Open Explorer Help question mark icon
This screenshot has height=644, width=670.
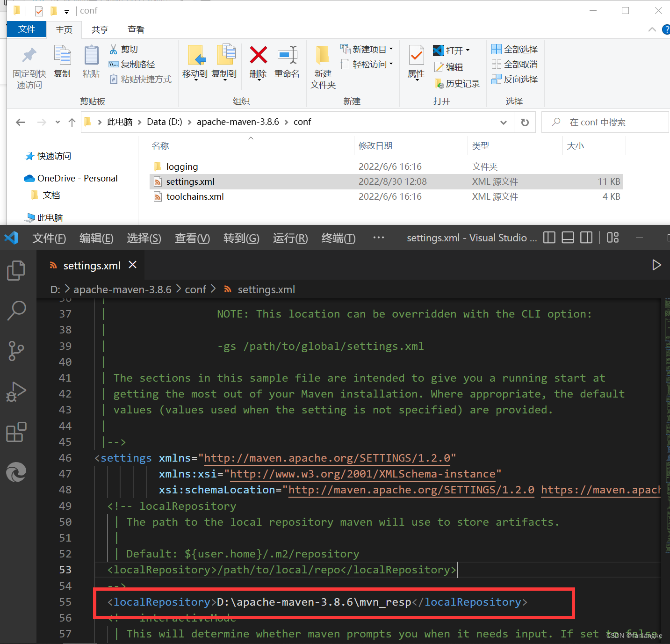click(666, 29)
